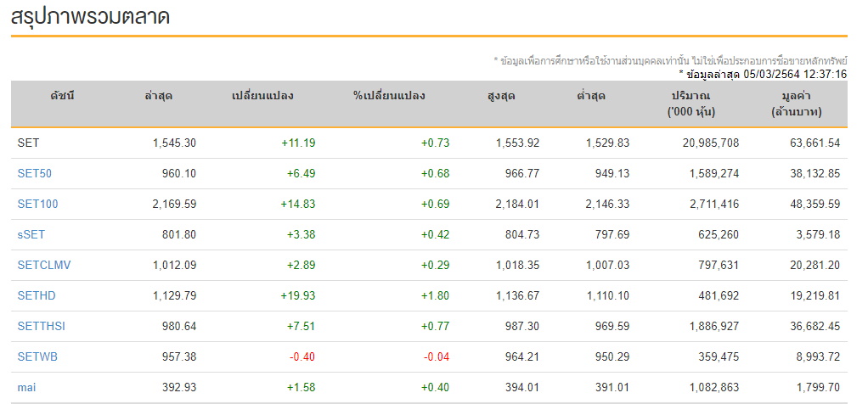Image resolution: width=868 pixels, height=404 pixels.
Task: Open the SETTHSI index link
Action: pos(41,327)
